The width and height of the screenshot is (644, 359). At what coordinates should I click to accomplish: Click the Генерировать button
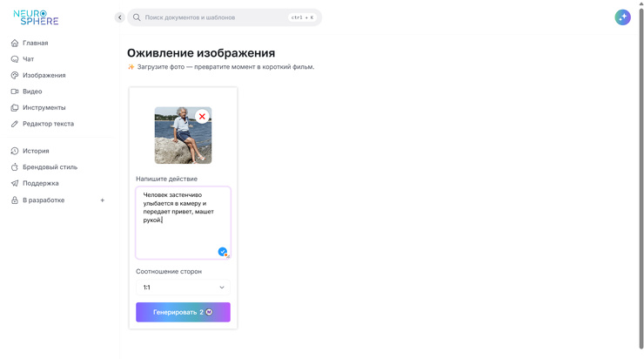tap(183, 312)
